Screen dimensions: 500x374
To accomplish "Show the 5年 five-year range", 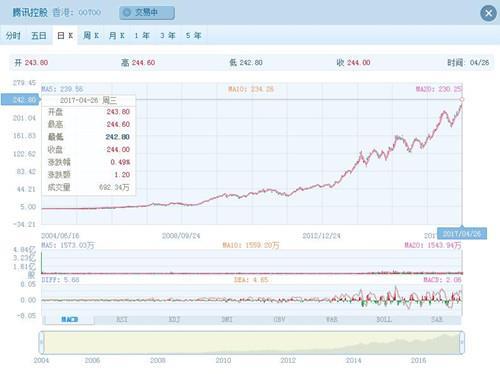I will [x=193, y=35].
